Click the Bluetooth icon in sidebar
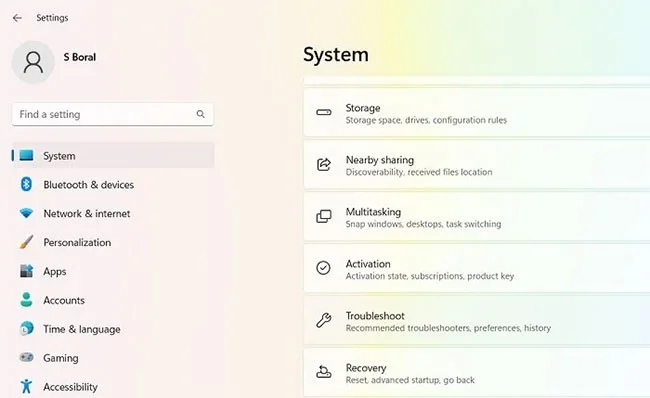The height and width of the screenshot is (398, 650). point(27,184)
